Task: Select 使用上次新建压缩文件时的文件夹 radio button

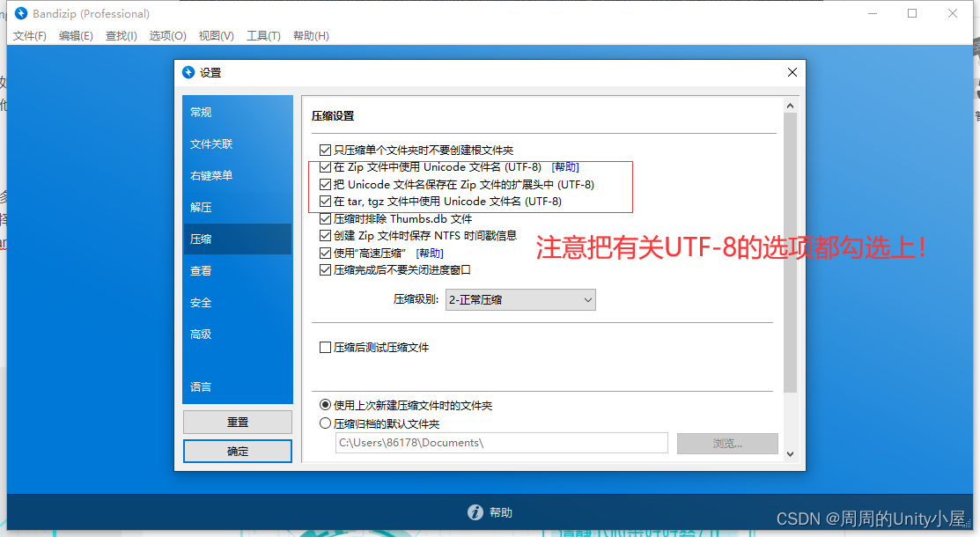Action: 325,405
